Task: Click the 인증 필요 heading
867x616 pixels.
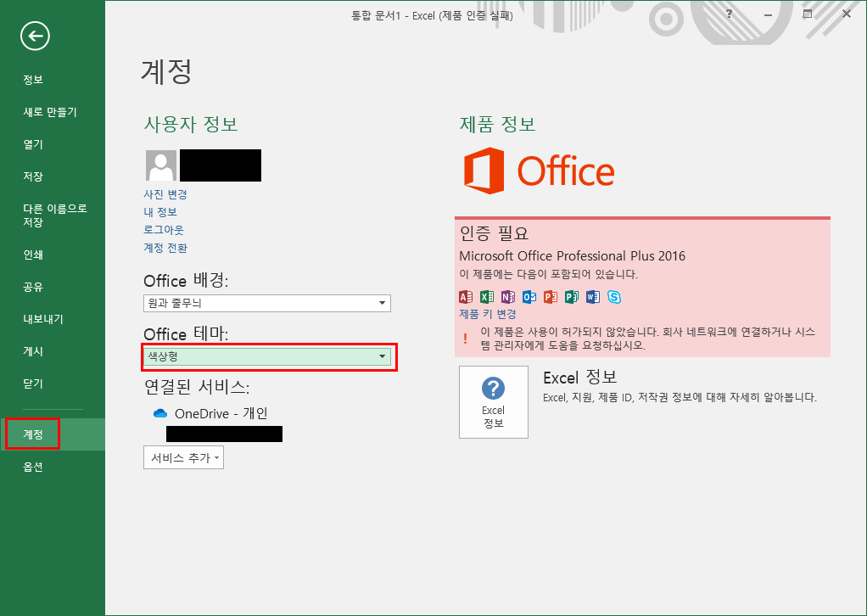Action: pyautogui.click(x=494, y=232)
